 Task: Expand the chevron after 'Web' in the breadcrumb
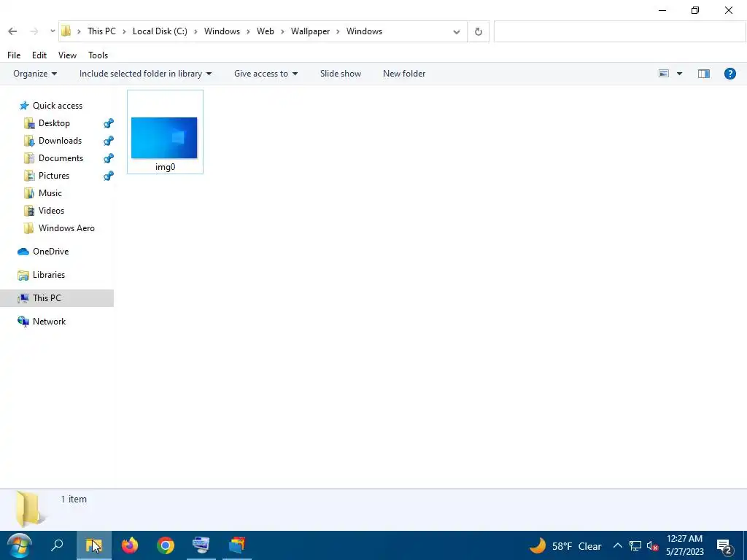(x=282, y=31)
